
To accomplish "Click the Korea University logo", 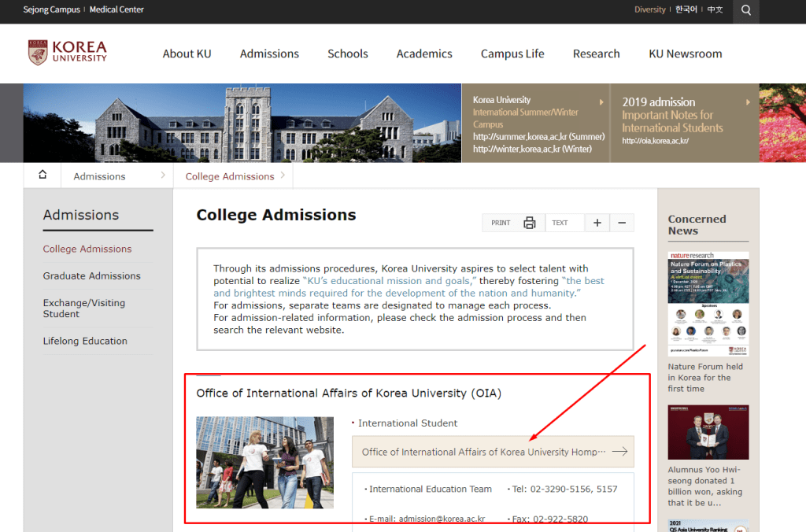I will point(68,53).
